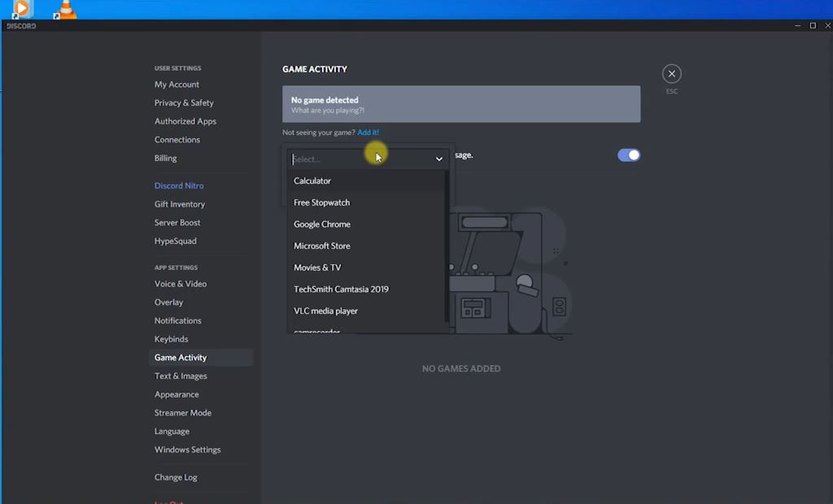Choose TechSmith Camtasia 2019 entry
The image size is (833, 504).
click(x=367, y=289)
